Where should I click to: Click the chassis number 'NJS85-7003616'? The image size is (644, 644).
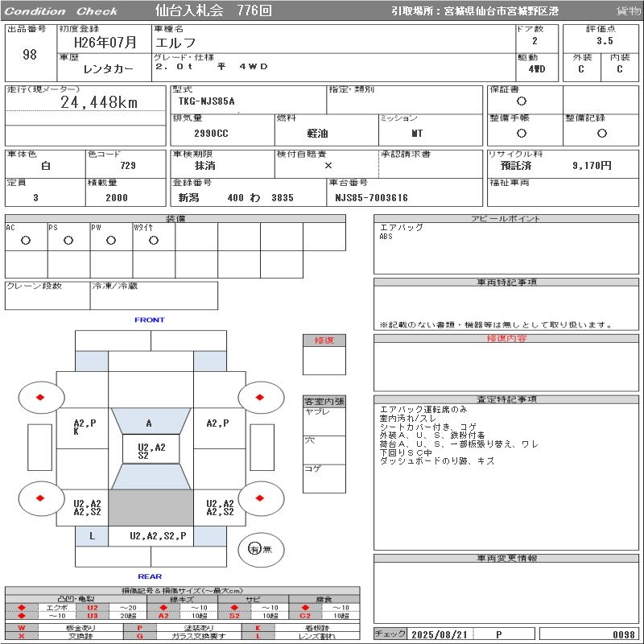coord(371,197)
